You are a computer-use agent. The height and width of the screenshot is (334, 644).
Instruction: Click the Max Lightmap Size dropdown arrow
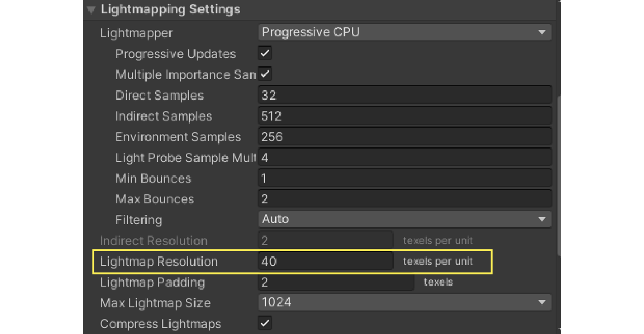[543, 302]
